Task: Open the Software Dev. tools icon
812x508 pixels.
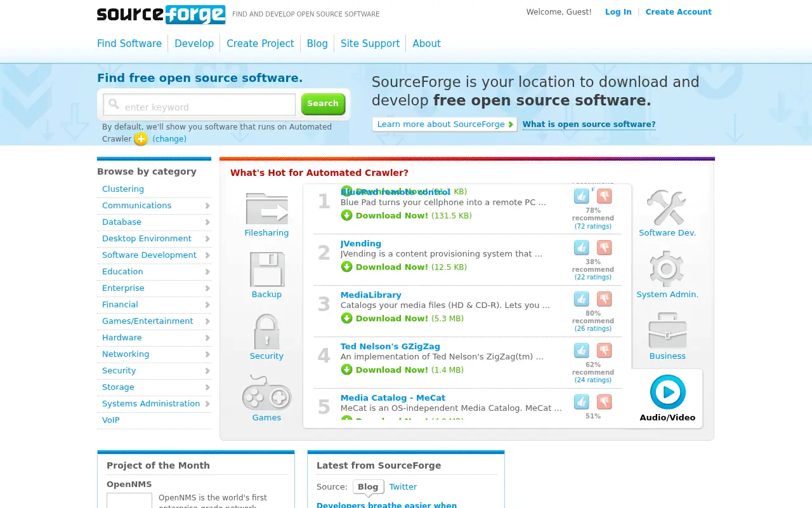Action: click(x=666, y=207)
